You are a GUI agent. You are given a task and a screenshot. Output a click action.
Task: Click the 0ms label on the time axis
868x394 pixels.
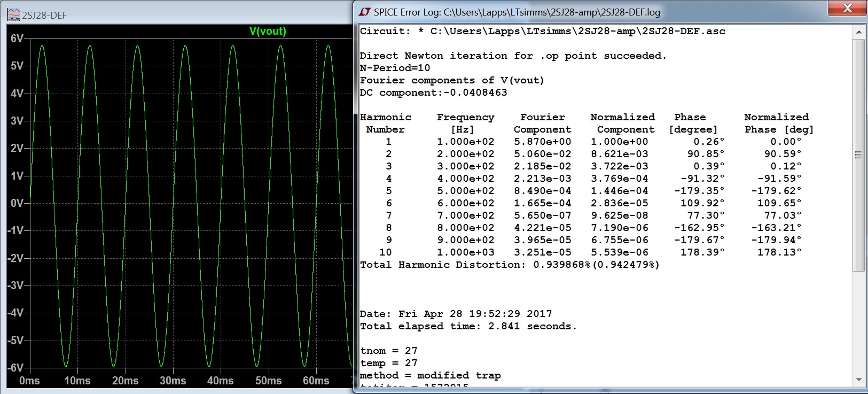pos(29,381)
